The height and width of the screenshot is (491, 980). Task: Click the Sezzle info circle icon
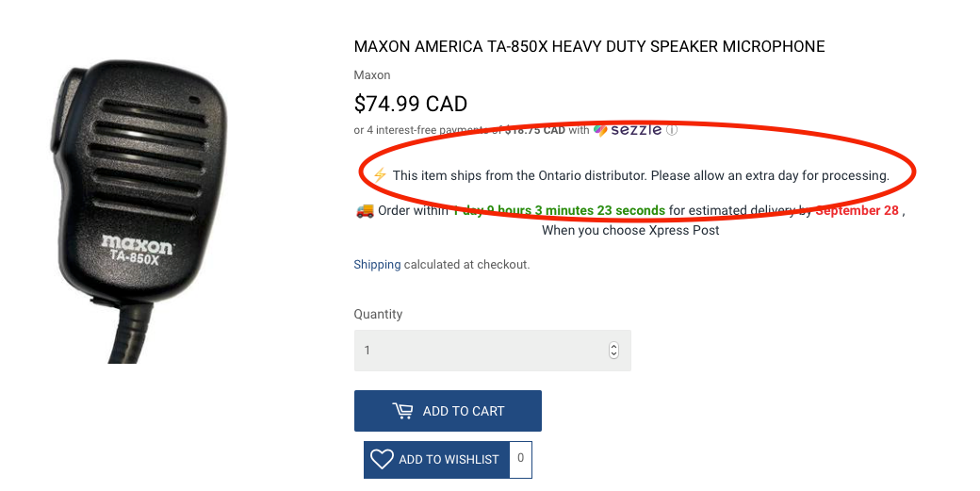tap(672, 130)
